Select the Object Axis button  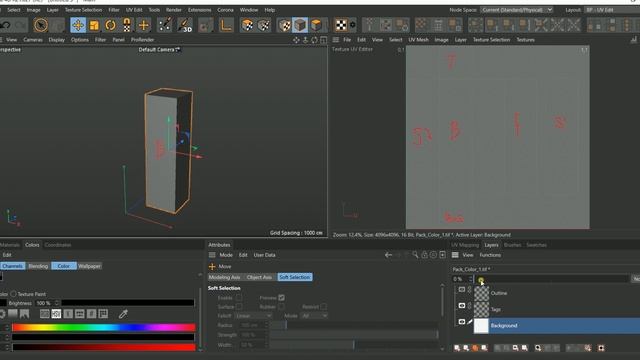259,277
